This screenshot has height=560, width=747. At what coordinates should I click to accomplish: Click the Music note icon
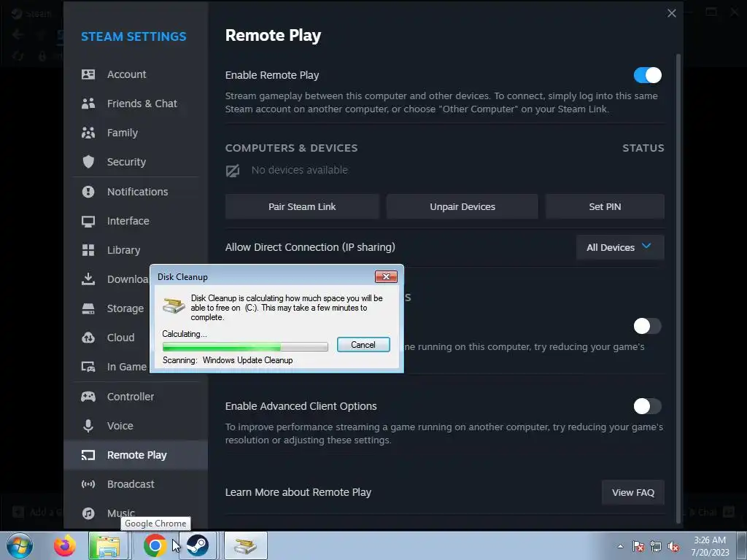click(88, 513)
